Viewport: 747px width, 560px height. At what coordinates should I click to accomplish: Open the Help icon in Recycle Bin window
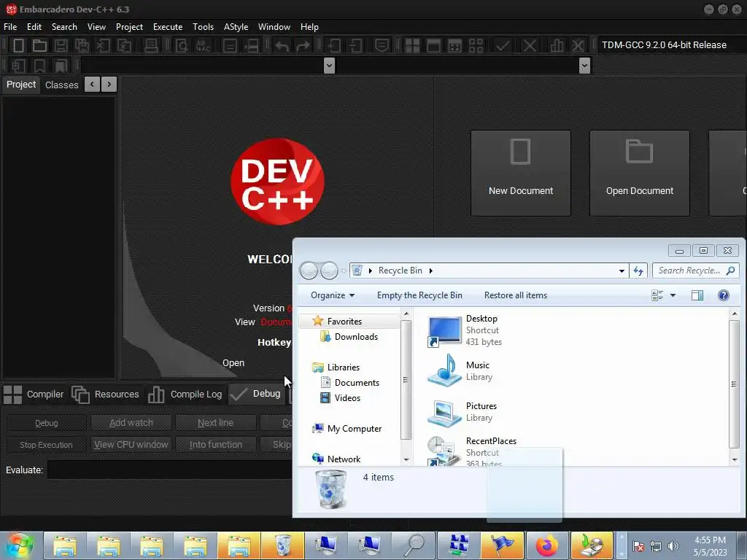[x=723, y=295]
